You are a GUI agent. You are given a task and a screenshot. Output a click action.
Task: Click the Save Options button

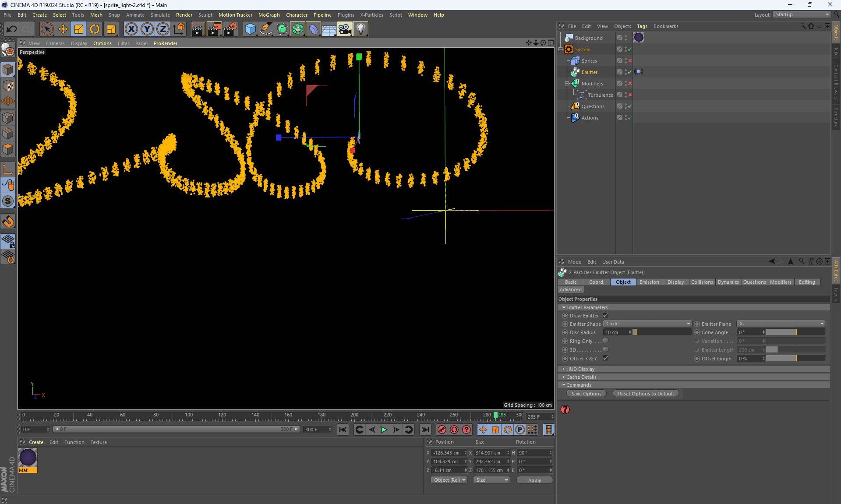(586, 394)
